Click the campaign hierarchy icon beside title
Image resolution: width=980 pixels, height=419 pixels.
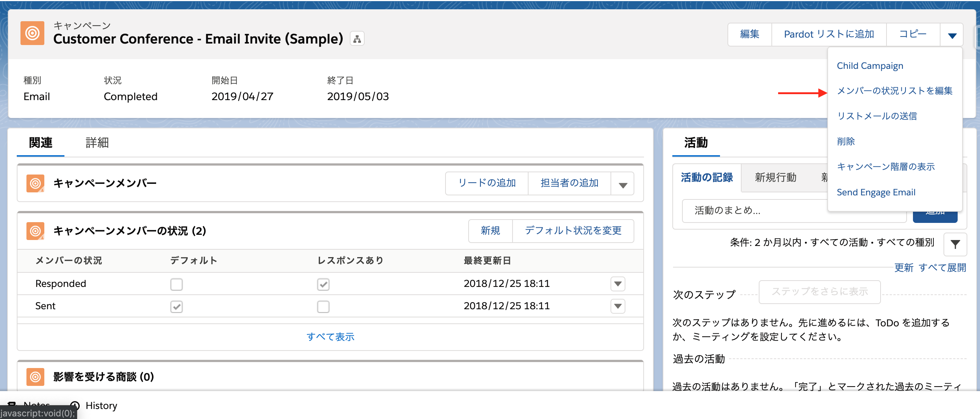(x=357, y=39)
